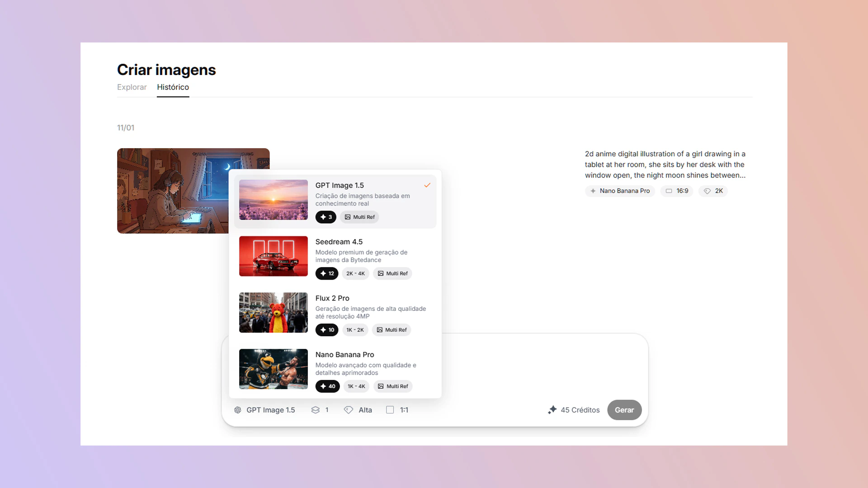Open the GPT Image 1.5 model dropdown
This screenshot has height=488, width=868.
[270, 410]
